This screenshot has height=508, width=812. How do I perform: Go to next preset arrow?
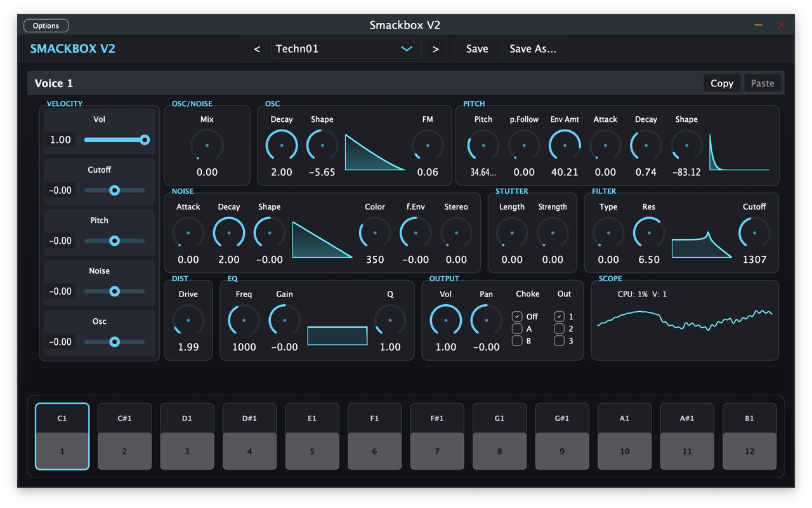point(435,49)
